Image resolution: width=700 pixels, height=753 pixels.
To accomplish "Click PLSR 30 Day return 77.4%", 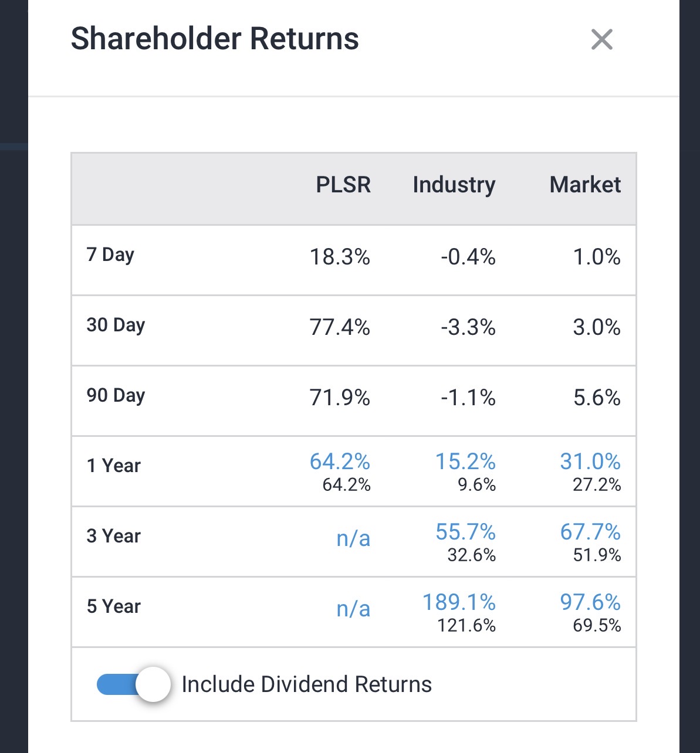I will click(x=340, y=327).
